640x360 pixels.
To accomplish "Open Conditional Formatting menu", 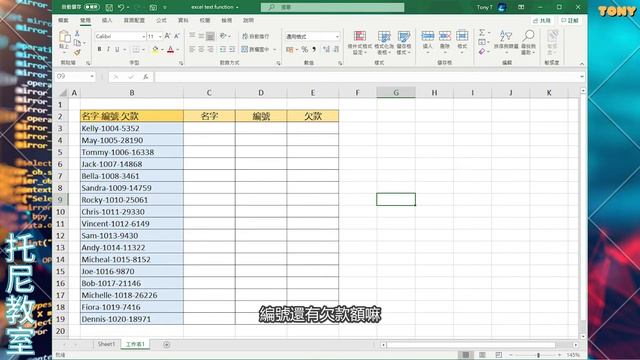I will point(359,42).
